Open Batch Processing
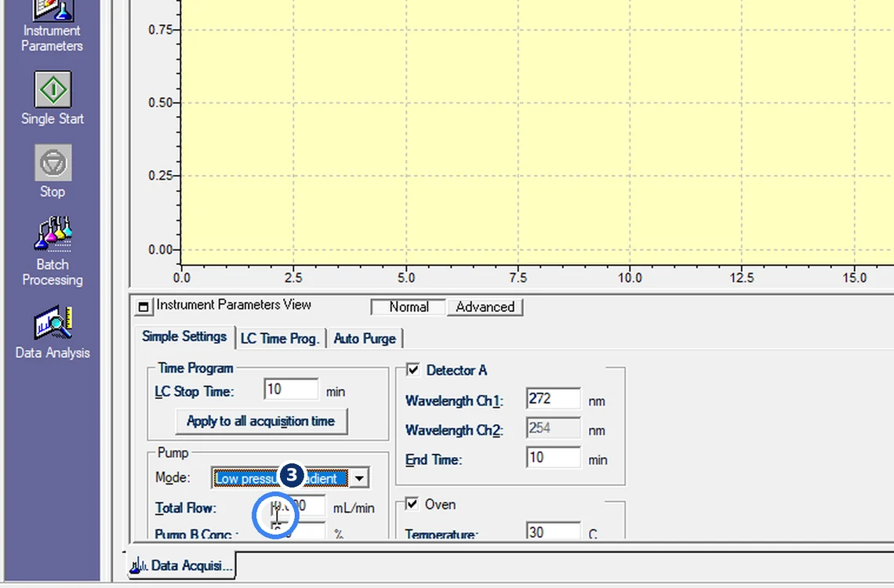Screen dimensions: 894x588 click(53, 251)
